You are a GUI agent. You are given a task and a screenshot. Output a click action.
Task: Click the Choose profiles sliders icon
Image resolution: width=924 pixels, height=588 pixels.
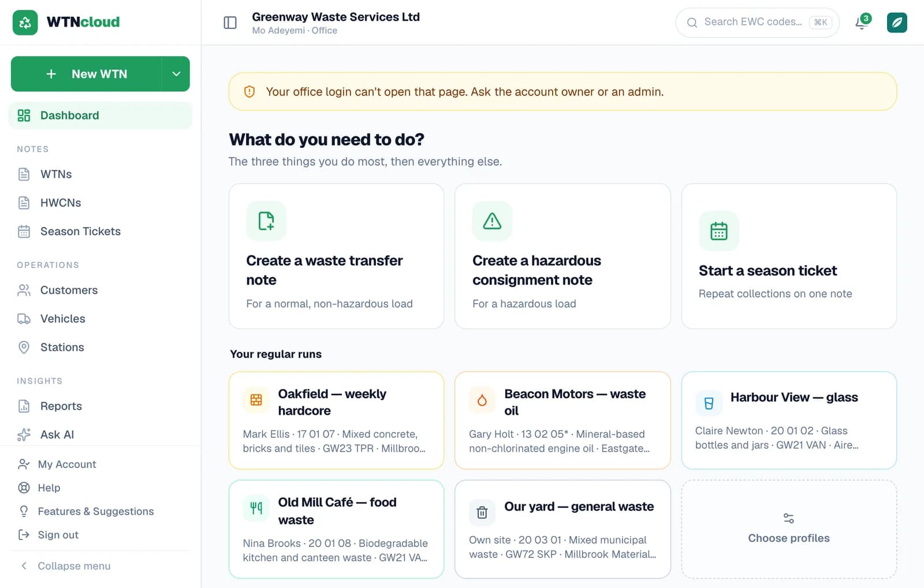tap(789, 518)
